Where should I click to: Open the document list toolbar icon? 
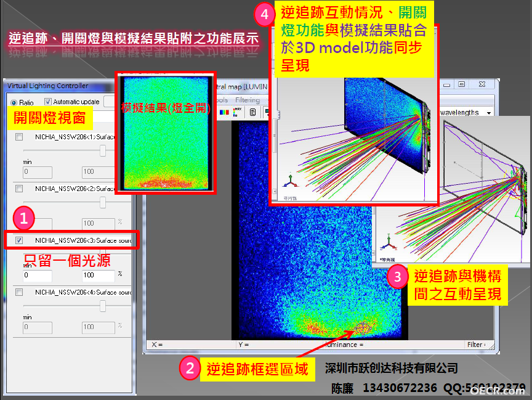(x=252, y=112)
